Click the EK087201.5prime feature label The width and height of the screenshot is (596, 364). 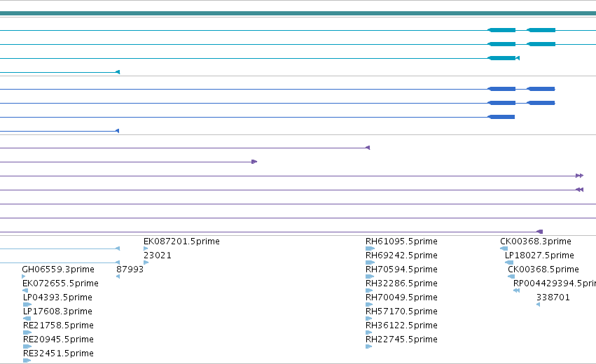[x=181, y=241]
